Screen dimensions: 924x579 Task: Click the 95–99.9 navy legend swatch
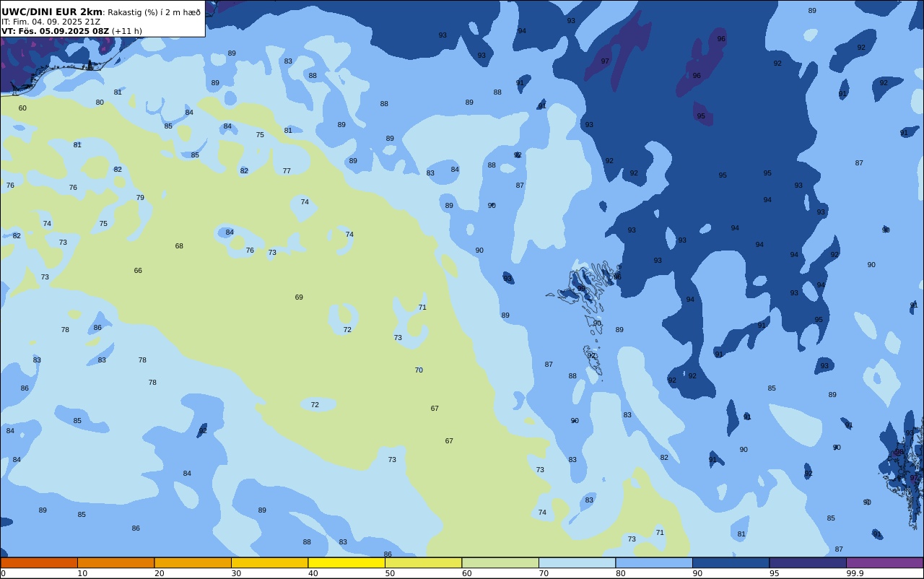coord(808,562)
